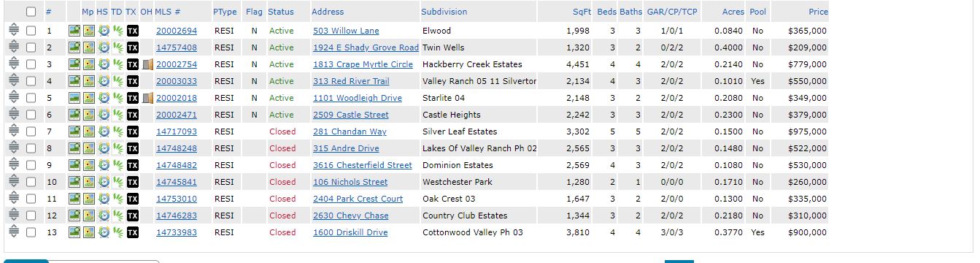
Task: Click the Address column header
Action: [328, 12]
